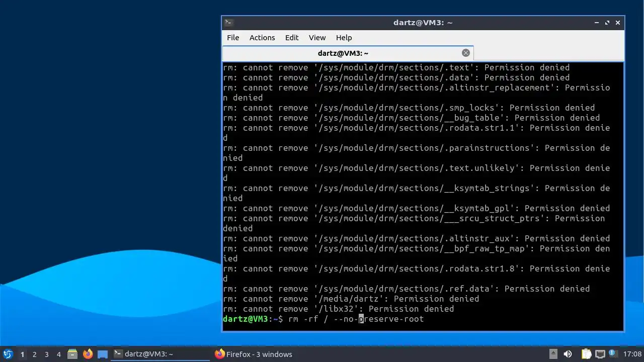Open the removable media eject icon
Screen dimensions: 644x362
pyautogui.click(x=553, y=354)
